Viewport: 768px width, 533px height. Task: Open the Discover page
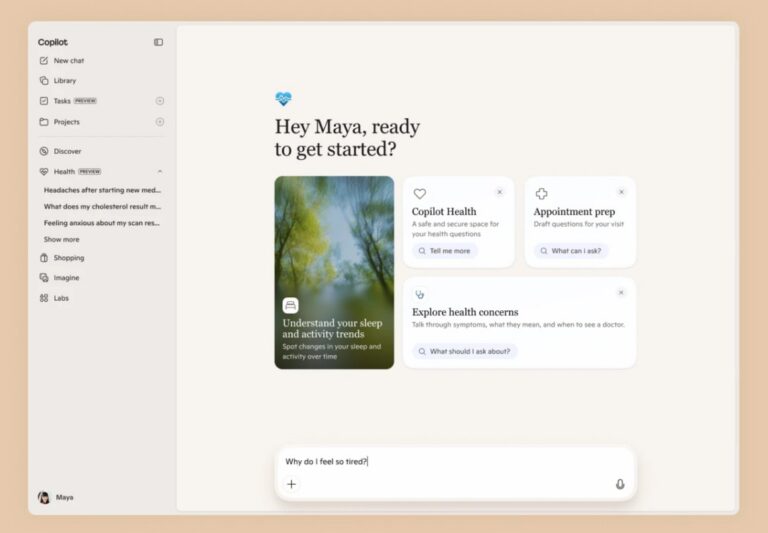(67, 151)
